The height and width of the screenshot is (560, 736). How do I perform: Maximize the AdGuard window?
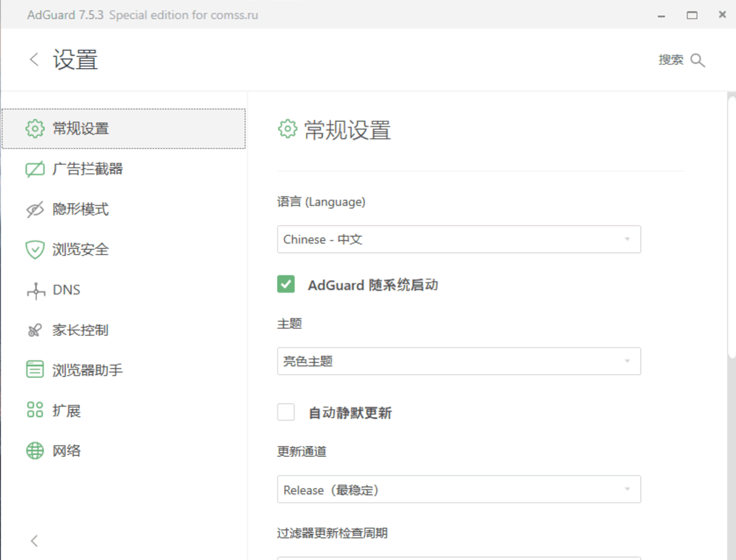pos(692,15)
